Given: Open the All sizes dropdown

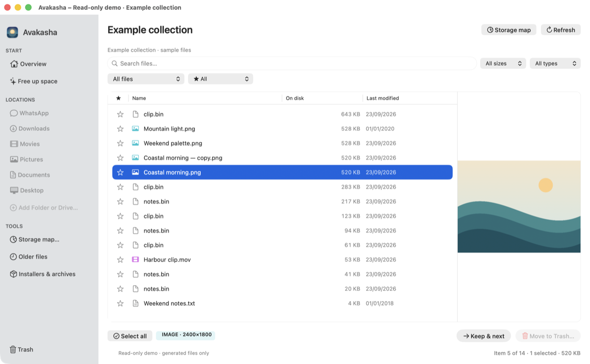Looking at the screenshot, I should point(503,63).
